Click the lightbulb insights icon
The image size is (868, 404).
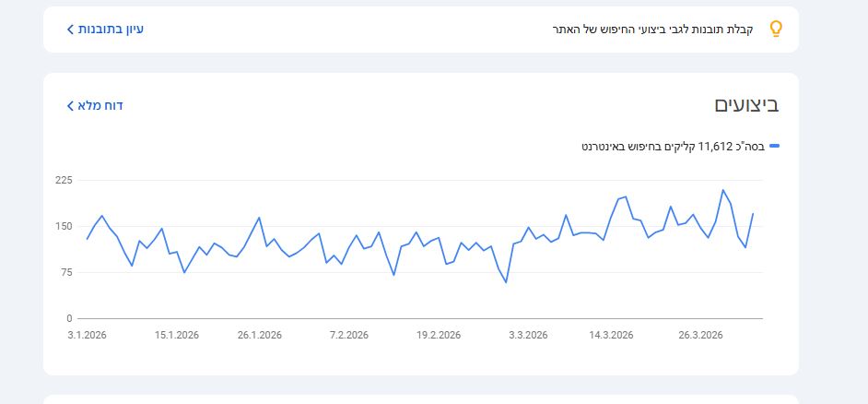[775, 29]
